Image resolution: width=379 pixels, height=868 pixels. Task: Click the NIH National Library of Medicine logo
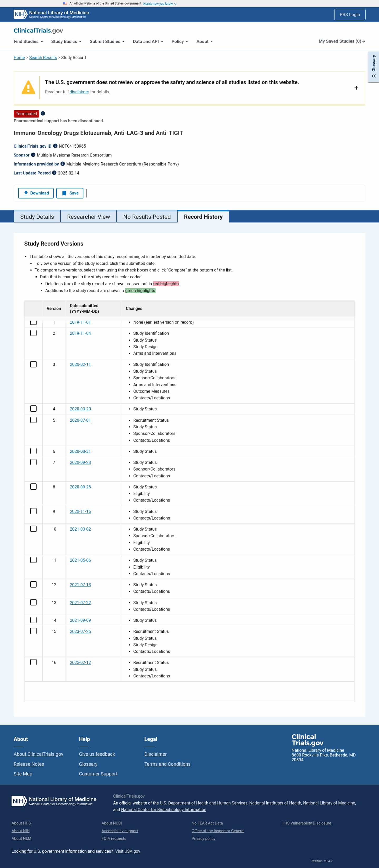[x=51, y=14]
